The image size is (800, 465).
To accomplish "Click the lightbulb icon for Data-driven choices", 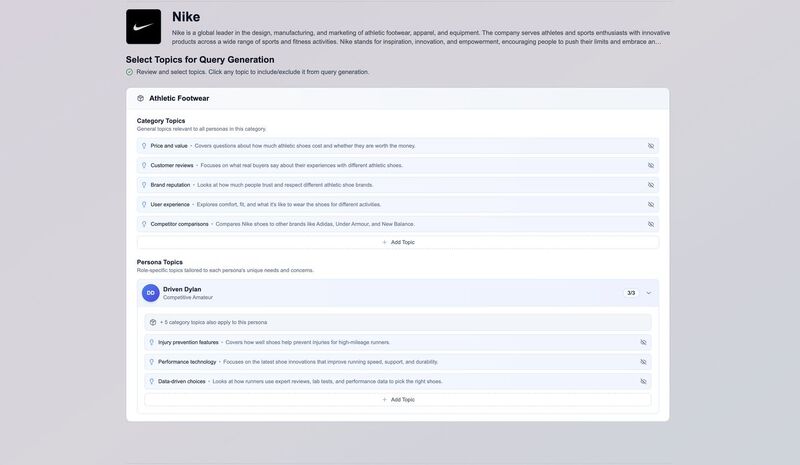I will pos(152,381).
